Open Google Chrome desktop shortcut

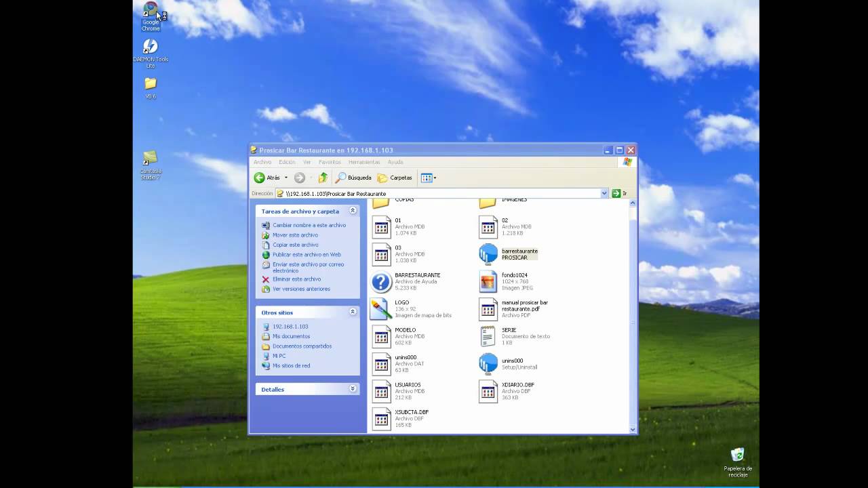(x=151, y=17)
